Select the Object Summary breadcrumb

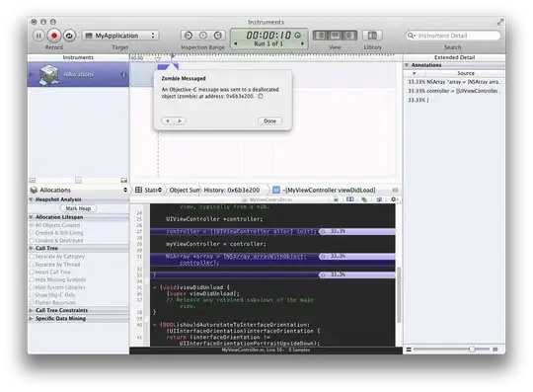point(185,190)
